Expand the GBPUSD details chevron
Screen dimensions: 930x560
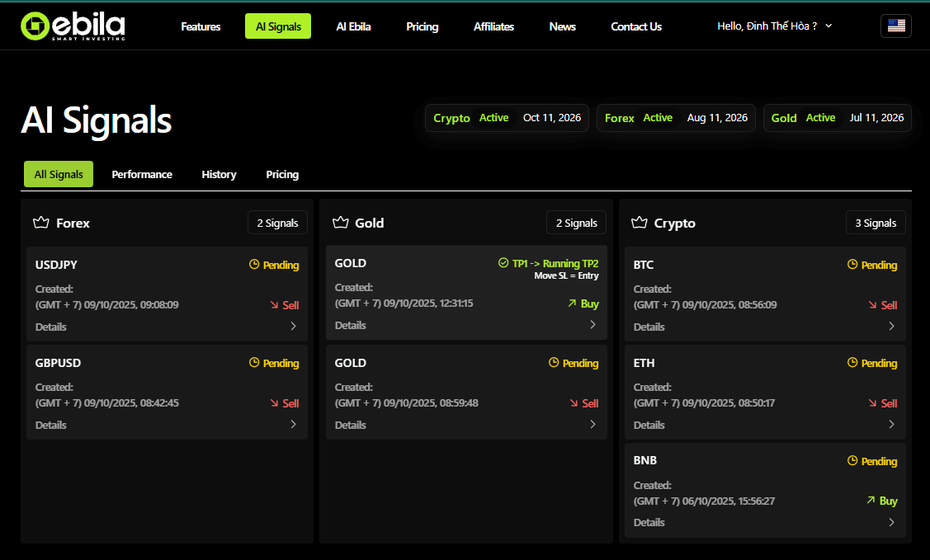(293, 425)
